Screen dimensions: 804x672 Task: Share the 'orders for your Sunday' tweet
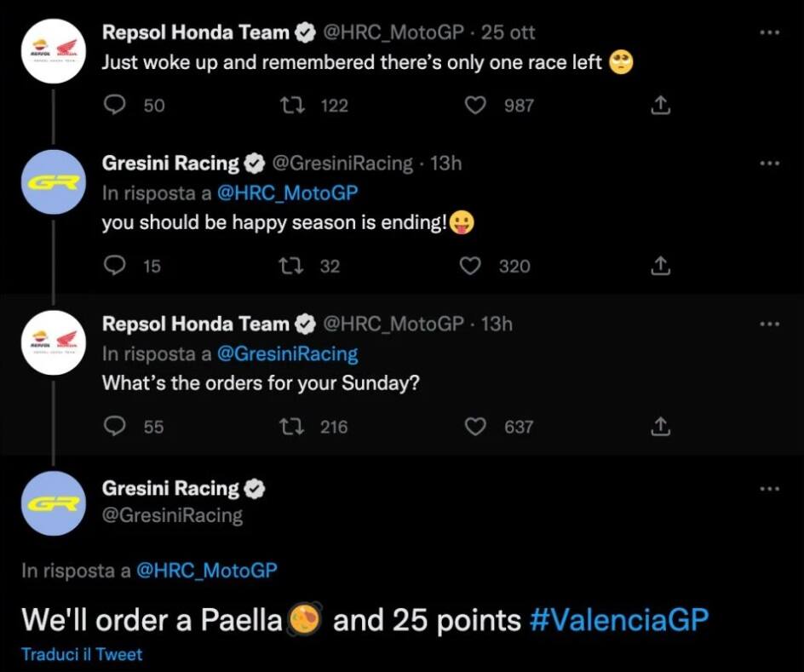(x=660, y=426)
